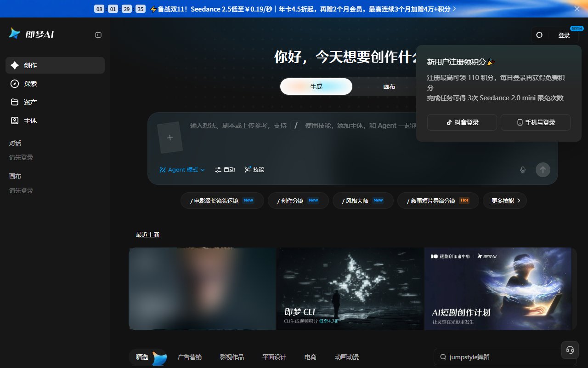Image resolution: width=588 pixels, height=368 pixels.
Task: Open the blurred first banner thumbnail
Action: [202, 289]
